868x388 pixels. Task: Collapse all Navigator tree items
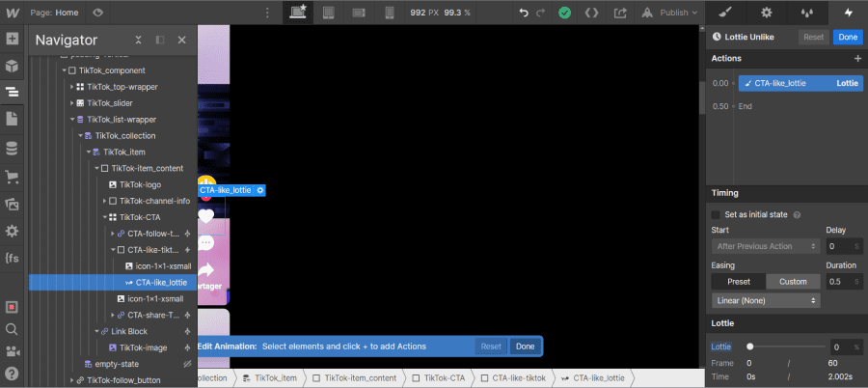(138, 40)
